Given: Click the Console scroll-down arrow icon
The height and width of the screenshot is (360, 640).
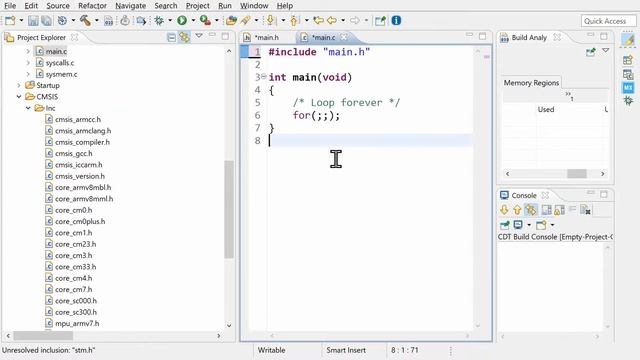Looking at the screenshot, I should coord(504,210).
